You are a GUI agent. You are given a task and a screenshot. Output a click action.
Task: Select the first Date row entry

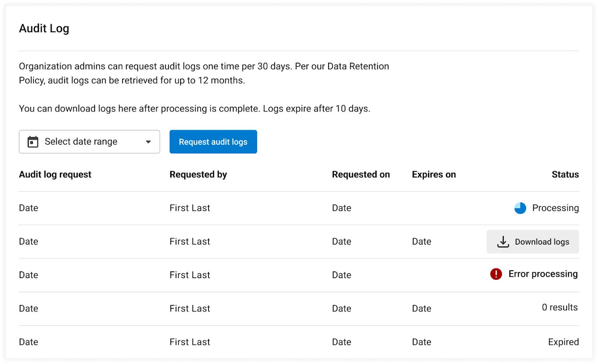tap(28, 207)
